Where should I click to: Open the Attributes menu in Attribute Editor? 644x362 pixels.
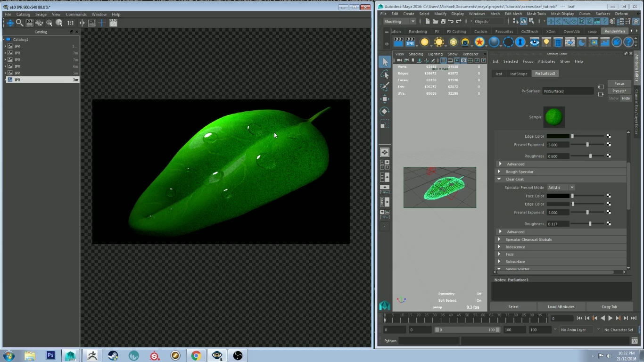546,61
